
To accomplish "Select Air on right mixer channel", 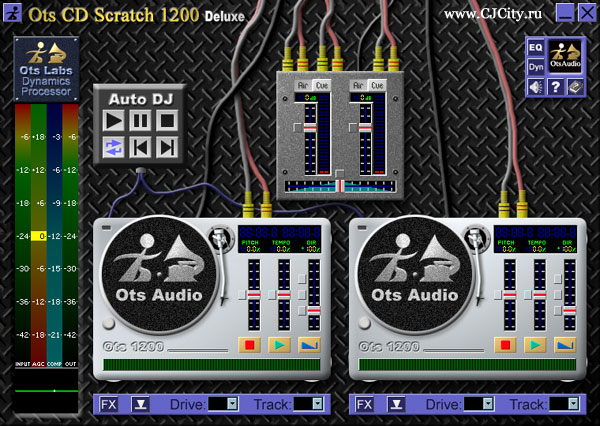I will pos(358,85).
